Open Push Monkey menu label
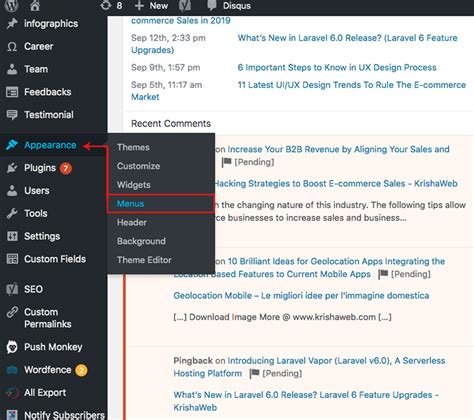 tap(53, 347)
